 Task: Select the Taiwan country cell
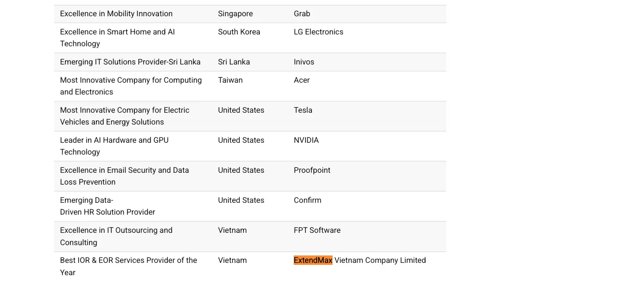(230, 80)
